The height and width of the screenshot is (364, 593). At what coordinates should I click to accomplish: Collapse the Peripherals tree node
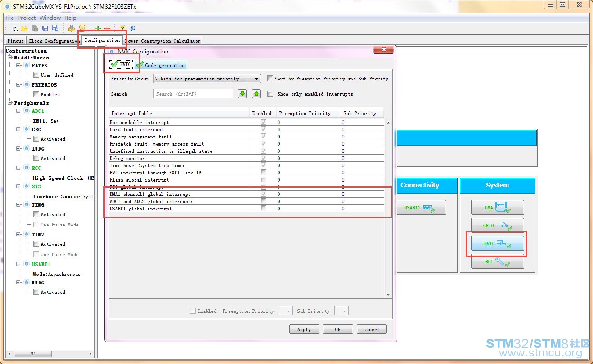10,103
